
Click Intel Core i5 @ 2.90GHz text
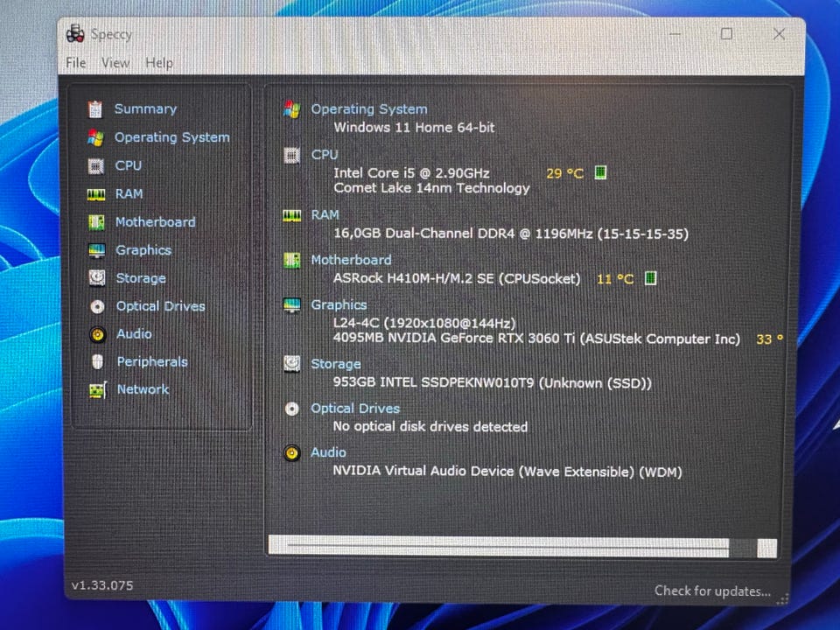coord(411,173)
